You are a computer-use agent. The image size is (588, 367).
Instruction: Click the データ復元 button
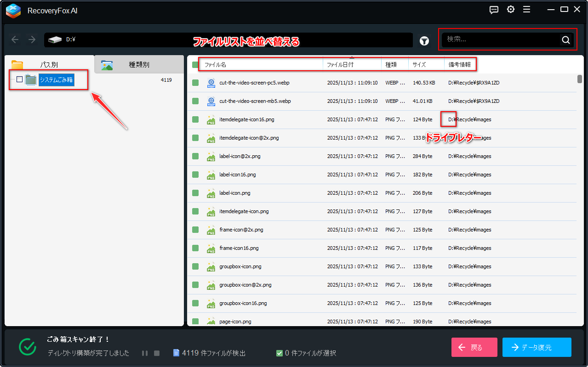point(537,347)
